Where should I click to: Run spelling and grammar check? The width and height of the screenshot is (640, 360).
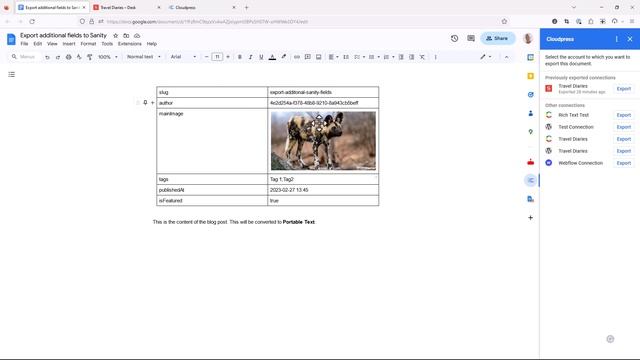(79, 57)
